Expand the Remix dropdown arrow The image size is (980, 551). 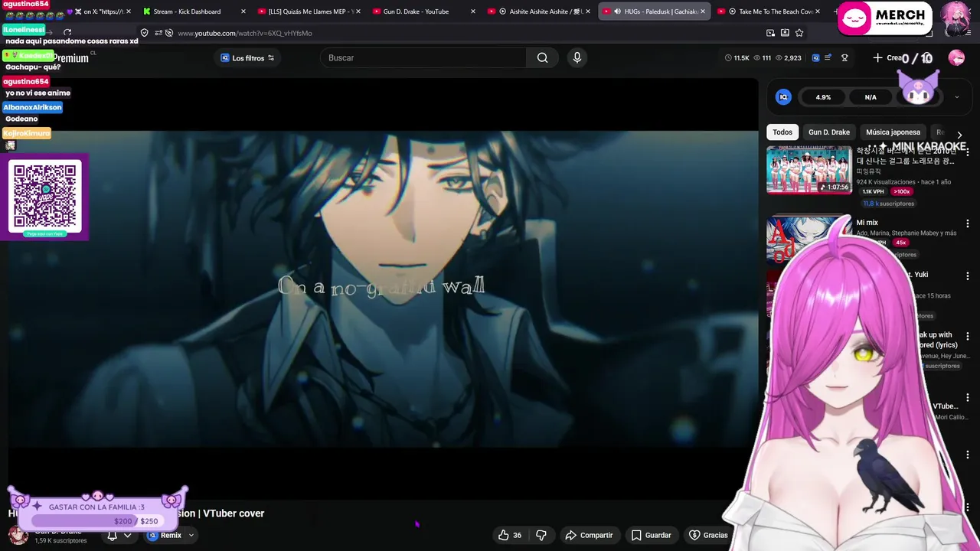point(191,535)
